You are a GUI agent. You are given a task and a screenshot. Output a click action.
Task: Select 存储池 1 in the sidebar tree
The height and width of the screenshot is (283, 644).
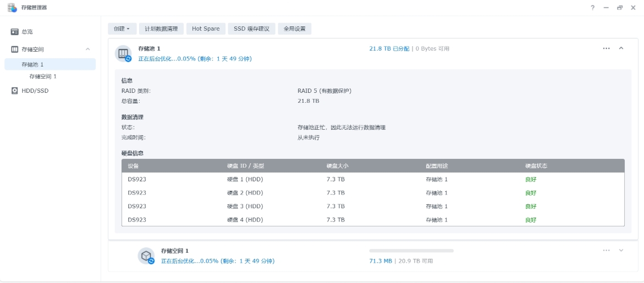[33, 64]
